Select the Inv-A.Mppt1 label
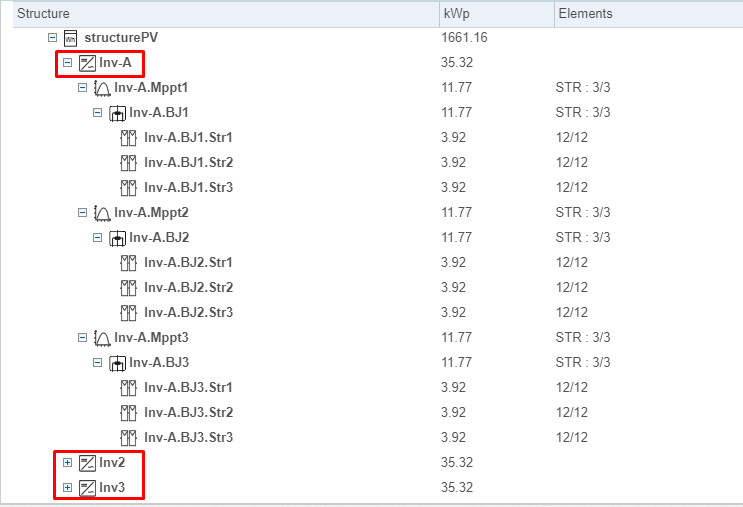The height and width of the screenshot is (507, 743). (x=151, y=88)
